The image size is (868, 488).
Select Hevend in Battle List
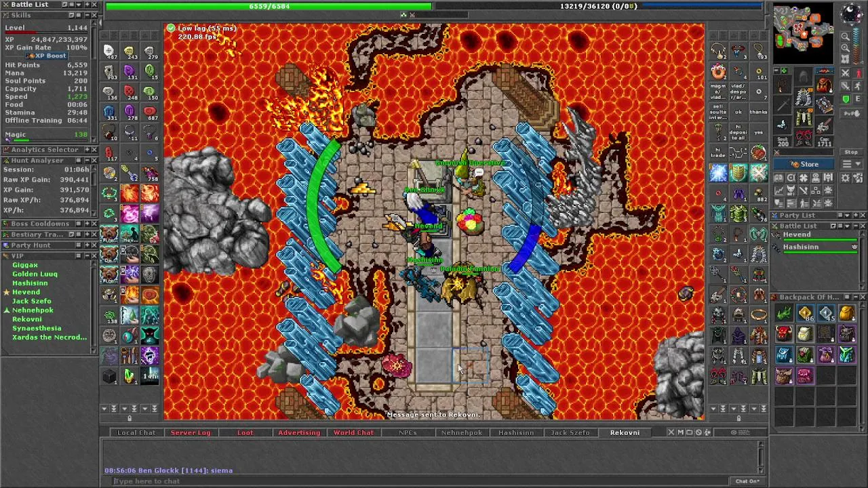click(818, 236)
